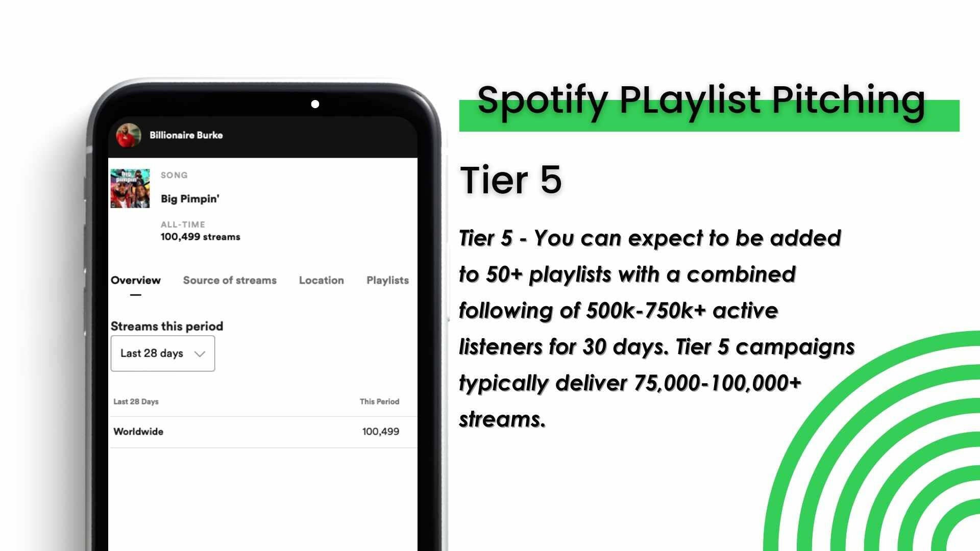This screenshot has height=551, width=980.
Task: Select the Overview tab
Action: (136, 280)
